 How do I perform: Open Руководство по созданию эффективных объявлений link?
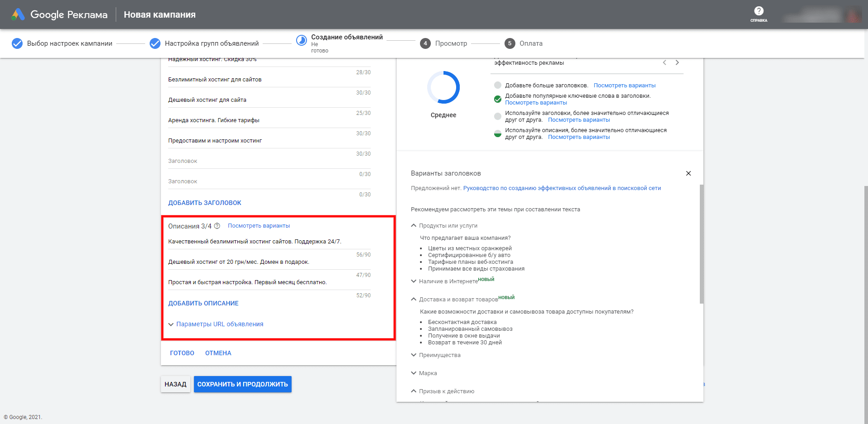pos(562,188)
